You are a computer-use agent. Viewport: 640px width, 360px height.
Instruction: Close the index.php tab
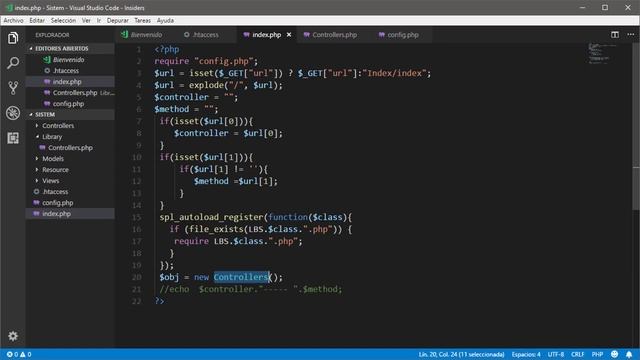(x=289, y=35)
